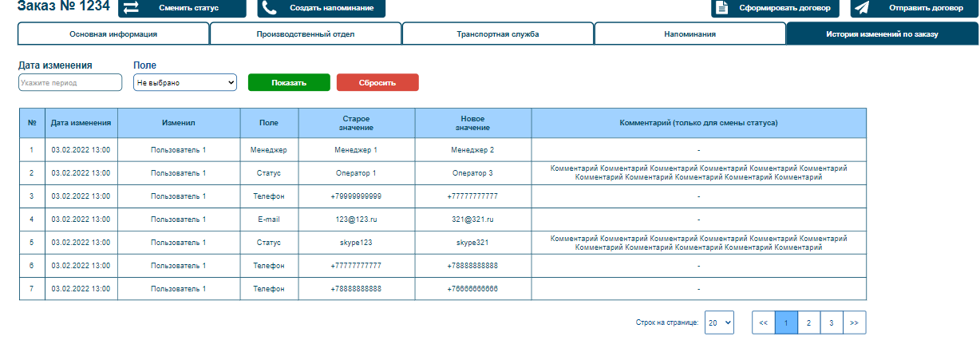The width and height of the screenshot is (980, 356).
Task: Click the Комментарий column header
Action: (x=699, y=123)
